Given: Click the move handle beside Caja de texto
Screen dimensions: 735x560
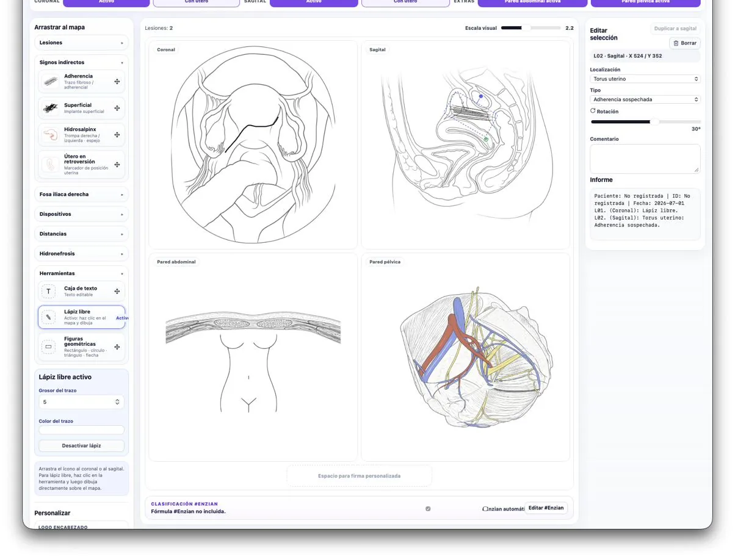Looking at the screenshot, I should coord(117,291).
